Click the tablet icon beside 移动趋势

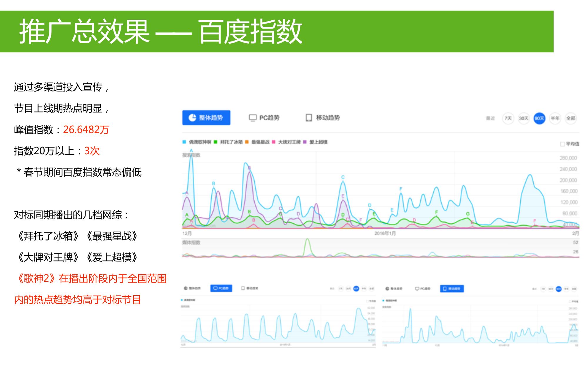coord(309,118)
